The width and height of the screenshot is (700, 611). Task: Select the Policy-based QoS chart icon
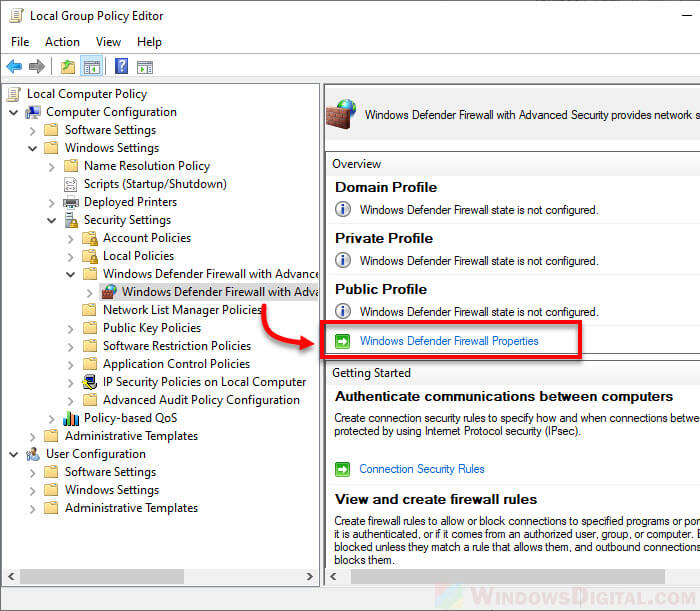click(71, 418)
